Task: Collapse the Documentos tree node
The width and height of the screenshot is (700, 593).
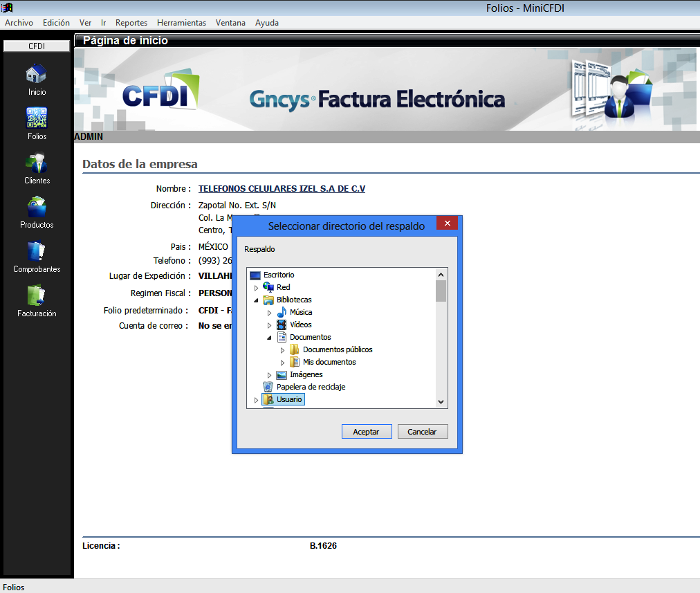Action: 269,338
